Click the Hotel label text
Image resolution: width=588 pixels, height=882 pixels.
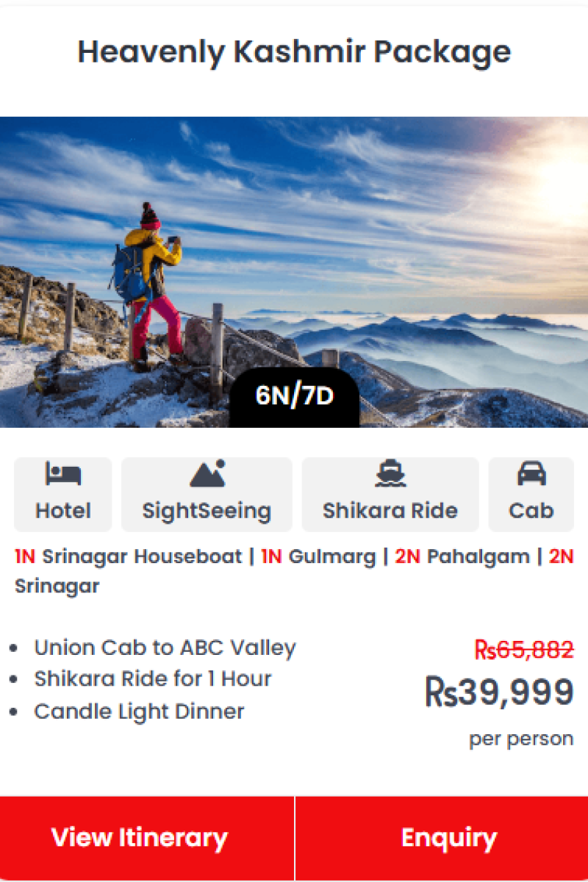tap(63, 511)
